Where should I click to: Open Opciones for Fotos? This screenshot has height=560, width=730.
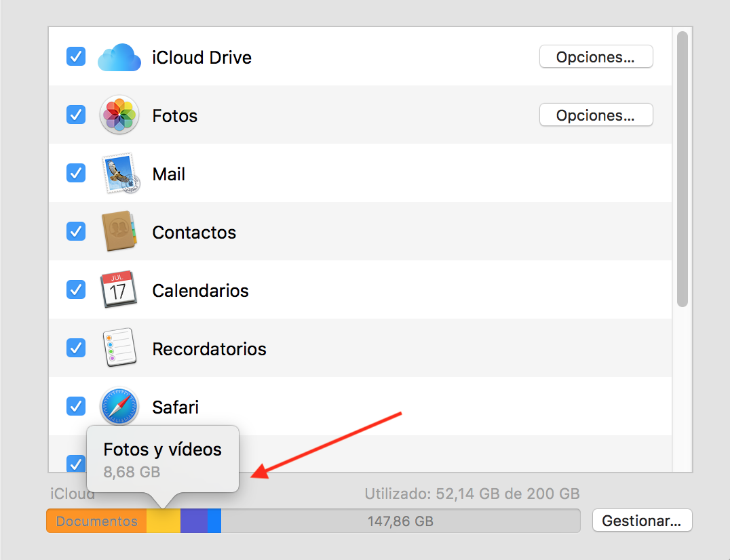click(596, 115)
